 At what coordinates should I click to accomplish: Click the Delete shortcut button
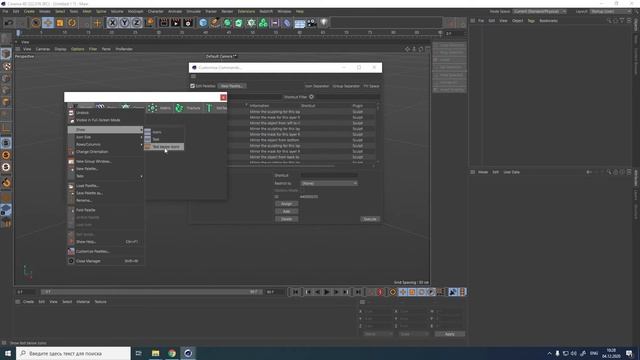287,219
